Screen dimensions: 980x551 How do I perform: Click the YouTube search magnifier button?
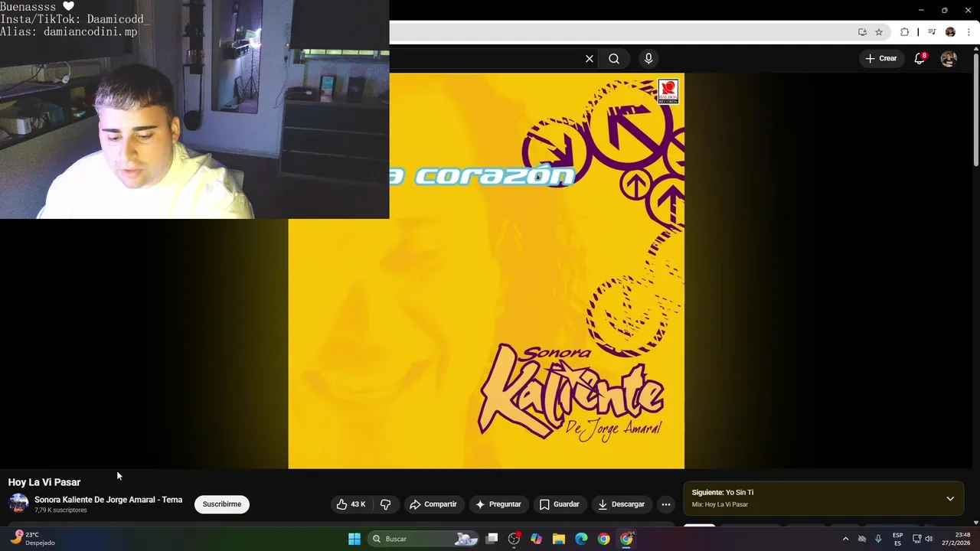(x=614, y=59)
